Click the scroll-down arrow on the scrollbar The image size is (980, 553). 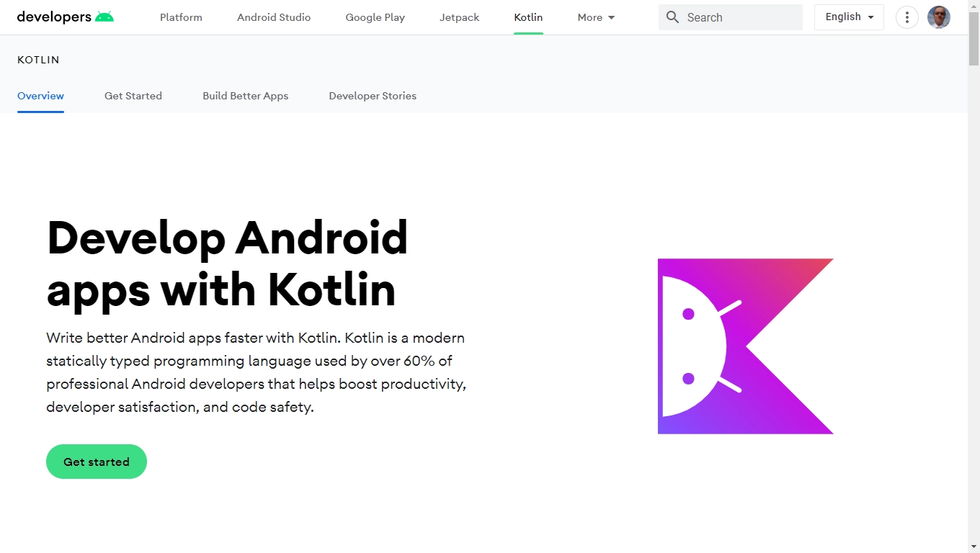pyautogui.click(x=974, y=547)
